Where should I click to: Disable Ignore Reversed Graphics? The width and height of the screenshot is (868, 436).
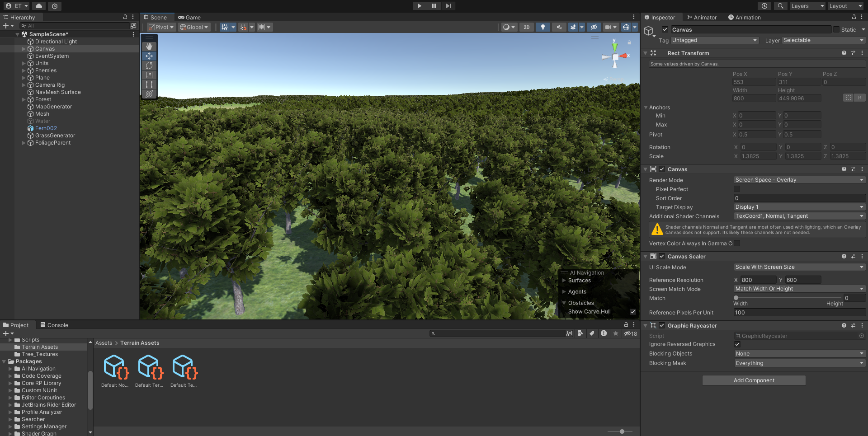coord(737,344)
